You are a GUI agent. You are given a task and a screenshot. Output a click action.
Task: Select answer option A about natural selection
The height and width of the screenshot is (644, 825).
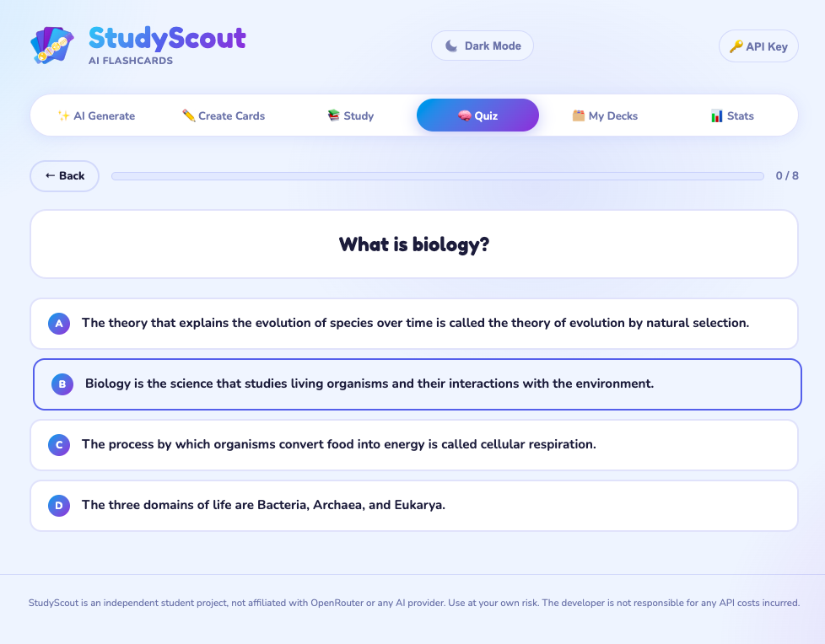[x=413, y=323]
